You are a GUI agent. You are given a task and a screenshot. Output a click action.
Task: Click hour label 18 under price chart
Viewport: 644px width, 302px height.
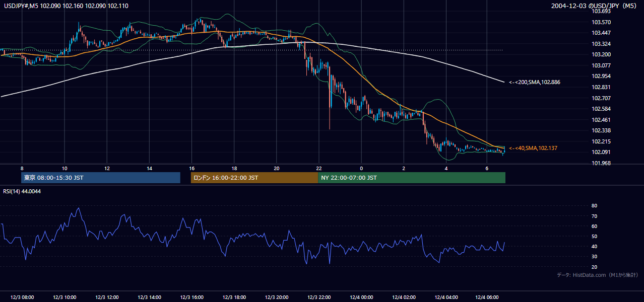click(234, 168)
